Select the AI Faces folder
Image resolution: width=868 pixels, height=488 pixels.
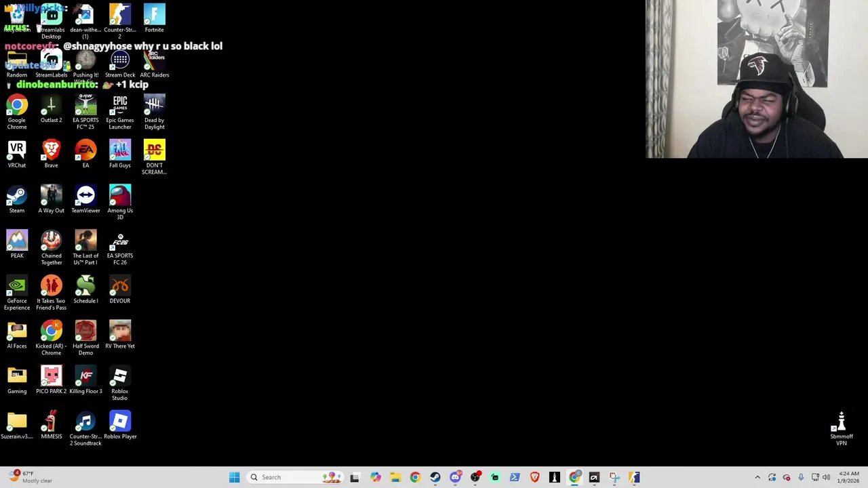point(17,335)
